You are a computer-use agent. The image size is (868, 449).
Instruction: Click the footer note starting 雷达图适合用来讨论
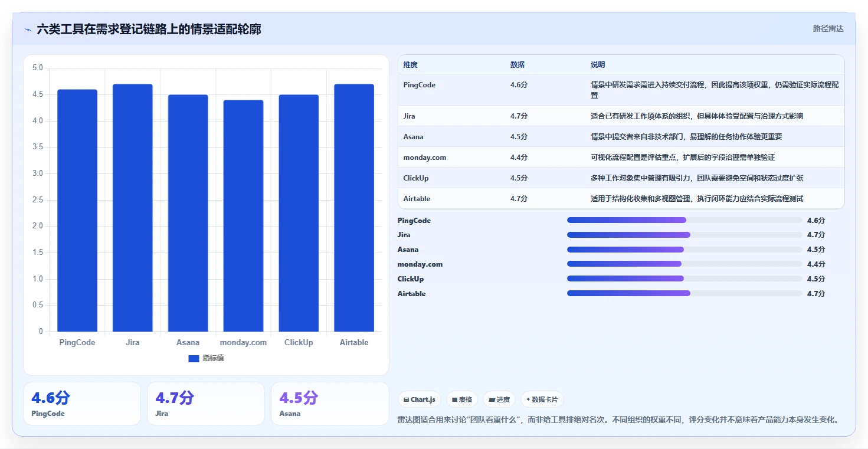tap(618, 420)
